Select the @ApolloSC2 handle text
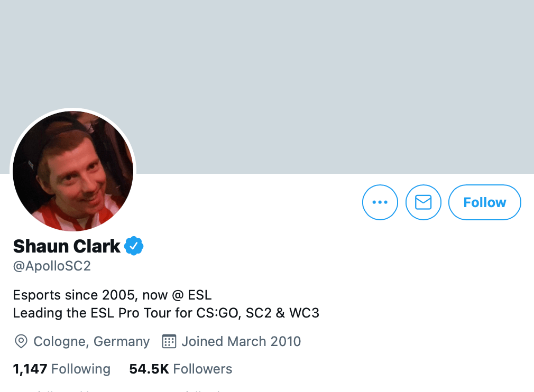Screen dimensions: 534x392 [x=52, y=266]
